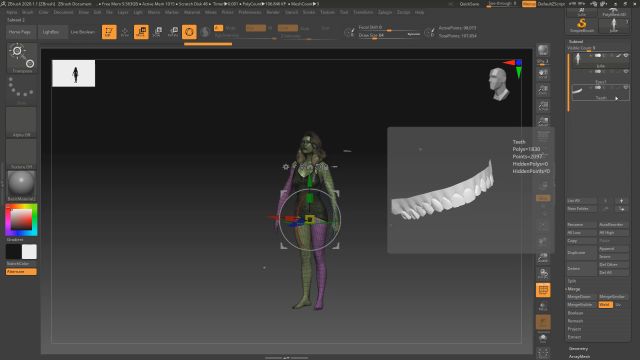Expand the Split section
This screenshot has height=360, width=640.
click(572, 281)
